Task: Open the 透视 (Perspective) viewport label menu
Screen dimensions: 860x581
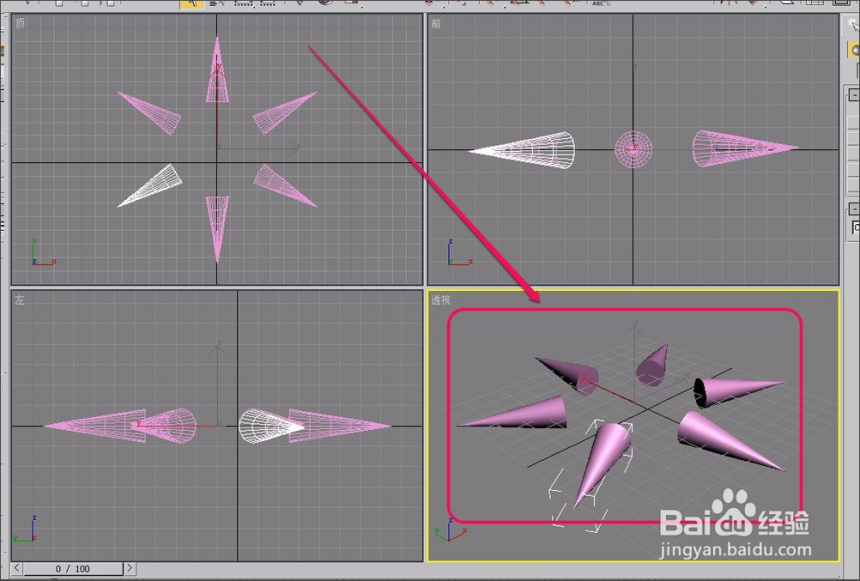Action: pos(440,300)
